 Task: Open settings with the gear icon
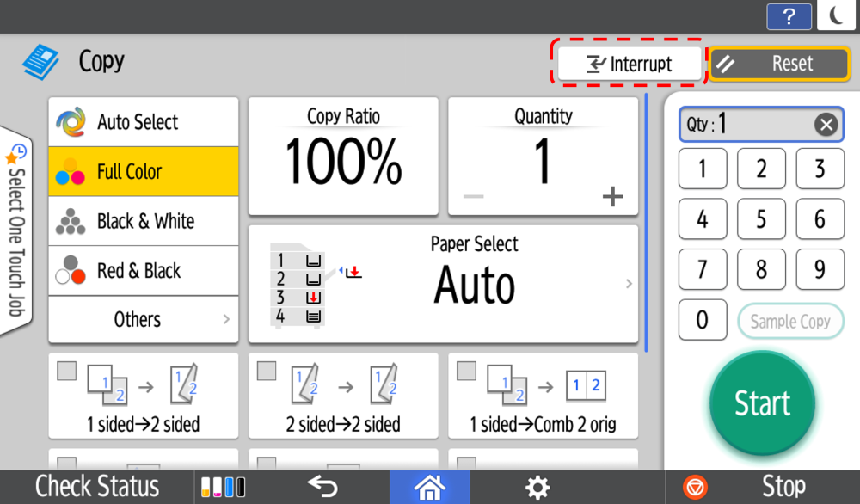click(x=537, y=488)
